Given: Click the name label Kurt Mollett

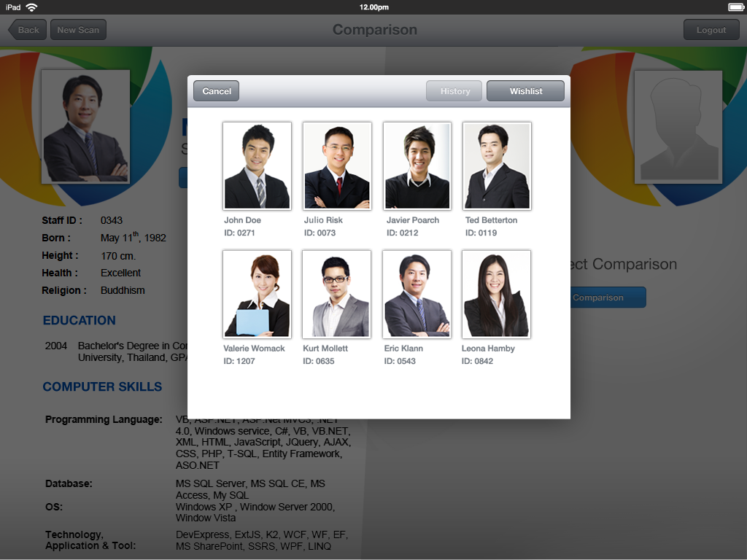Looking at the screenshot, I should pos(325,348).
